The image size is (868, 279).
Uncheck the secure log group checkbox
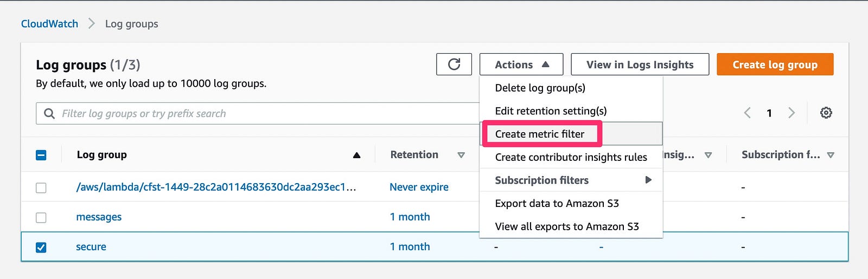41,247
